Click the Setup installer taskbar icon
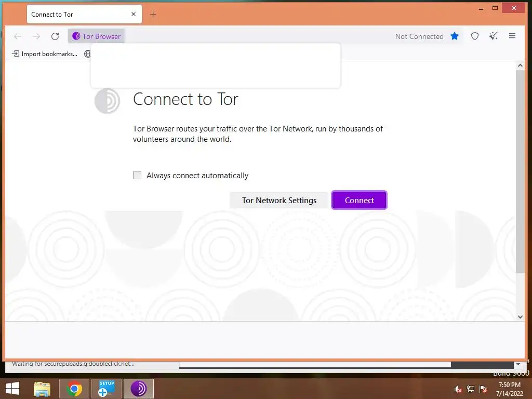The height and width of the screenshot is (399, 532). 107,389
